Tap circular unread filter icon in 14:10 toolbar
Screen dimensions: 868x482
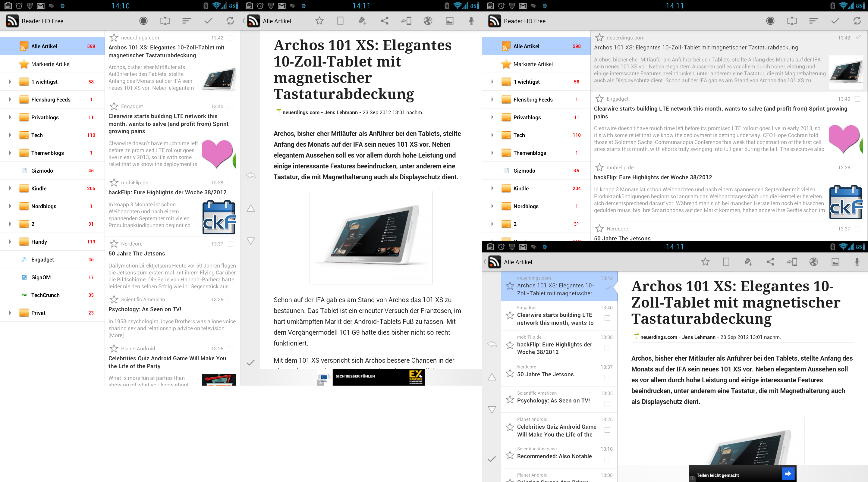(x=143, y=21)
